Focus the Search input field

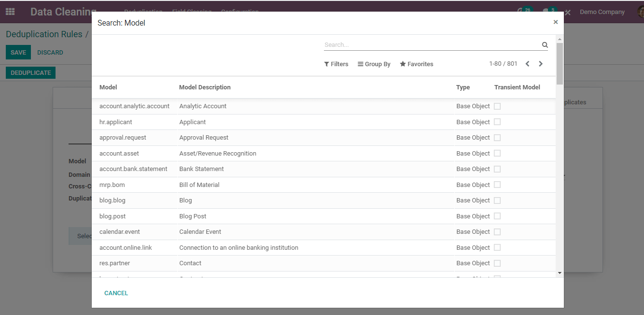click(x=430, y=45)
